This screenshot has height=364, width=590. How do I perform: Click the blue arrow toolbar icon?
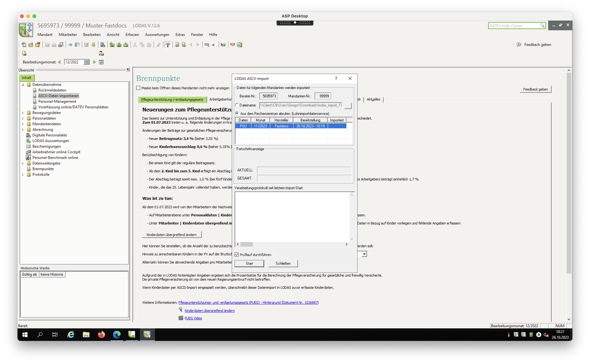(70, 44)
